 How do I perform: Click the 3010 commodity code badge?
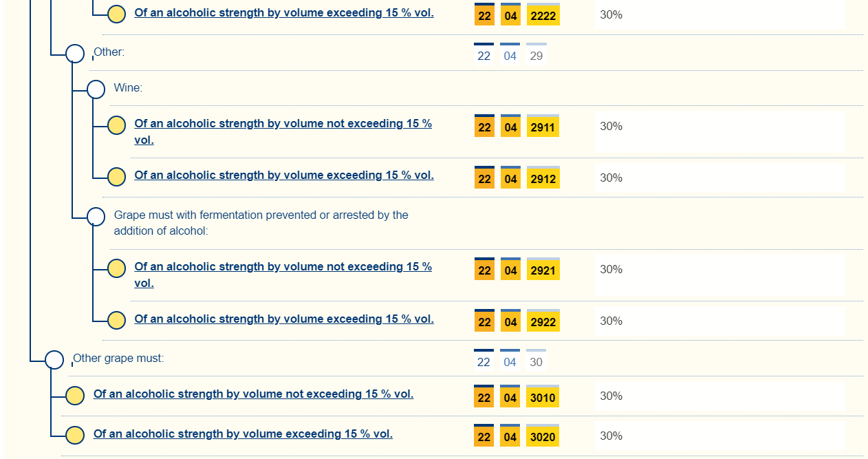[543, 397]
